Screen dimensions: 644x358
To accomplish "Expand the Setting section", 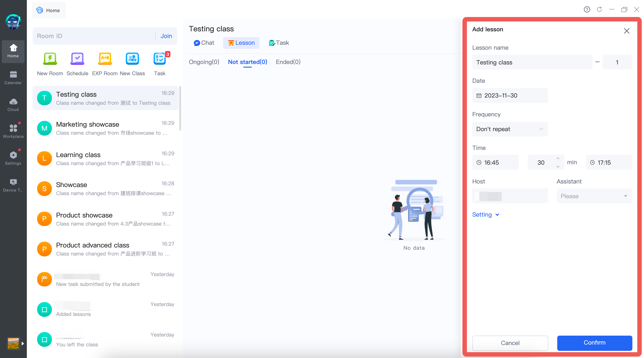I will click(485, 215).
